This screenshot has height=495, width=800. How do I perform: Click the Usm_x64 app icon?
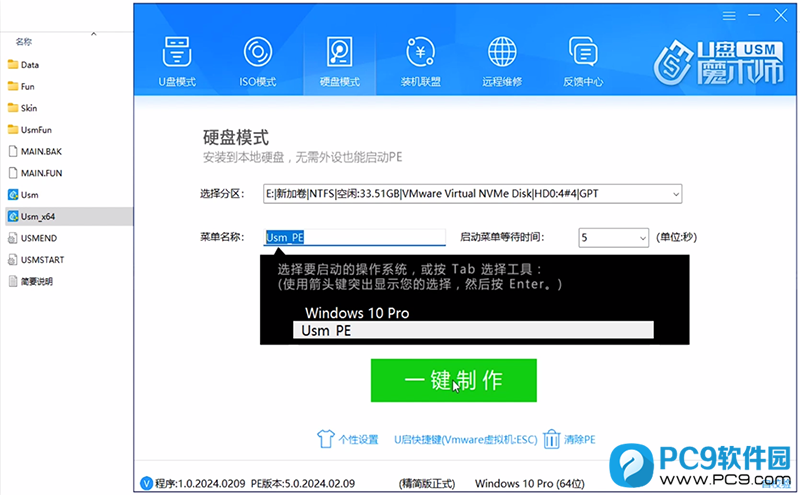(13, 216)
